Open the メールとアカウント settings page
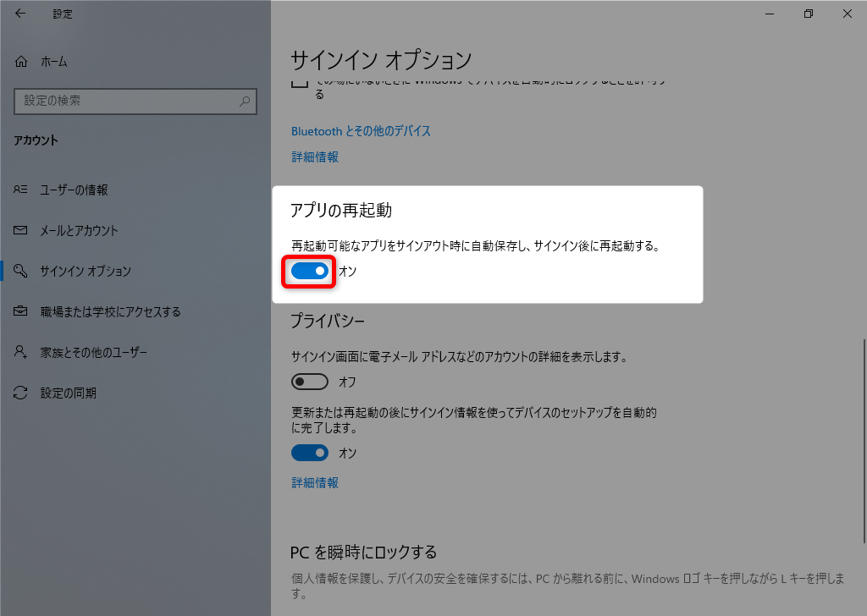Screen dimensions: 867x616 [79, 231]
